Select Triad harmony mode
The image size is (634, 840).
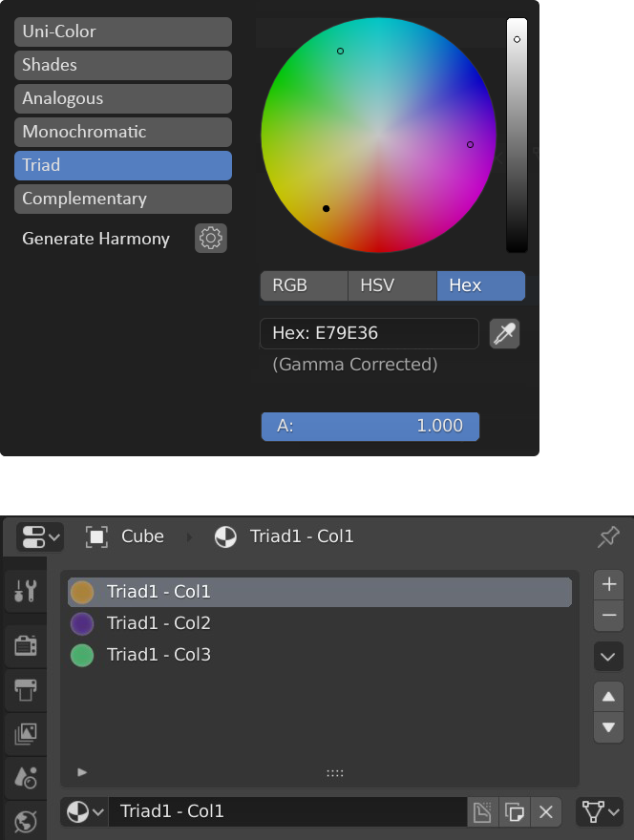point(123,165)
